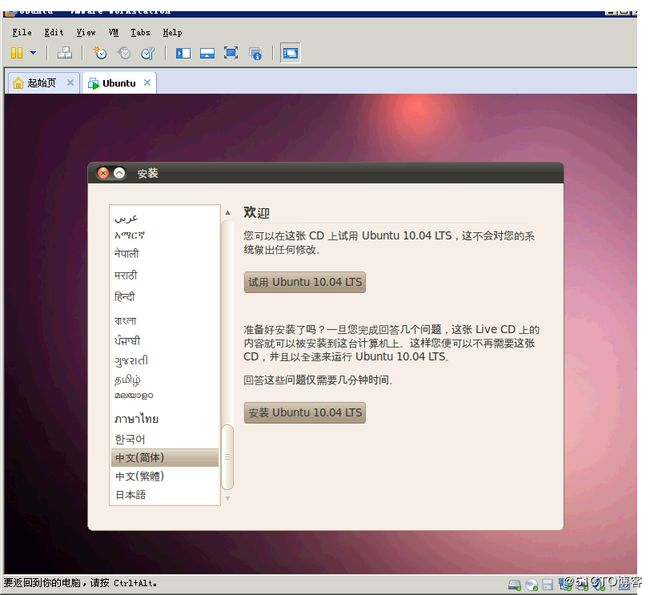650x595 pixels.
Task: Open the File menu
Action: (x=22, y=32)
